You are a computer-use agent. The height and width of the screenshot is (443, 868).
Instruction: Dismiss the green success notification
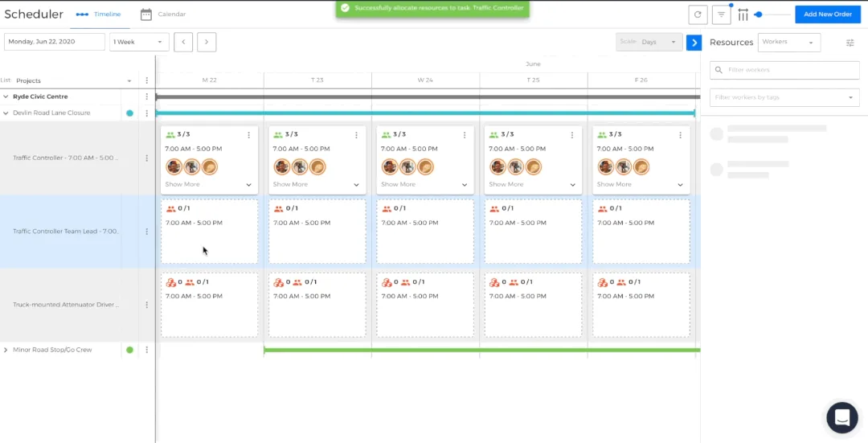point(432,8)
